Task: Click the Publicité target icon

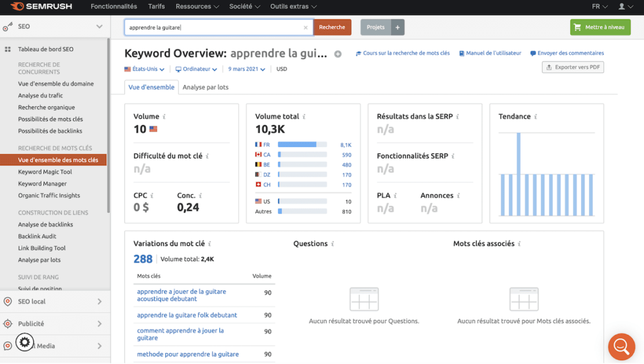Action: pyautogui.click(x=8, y=324)
